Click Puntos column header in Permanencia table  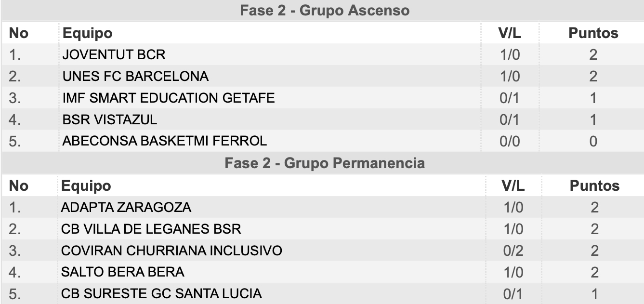[595, 186]
